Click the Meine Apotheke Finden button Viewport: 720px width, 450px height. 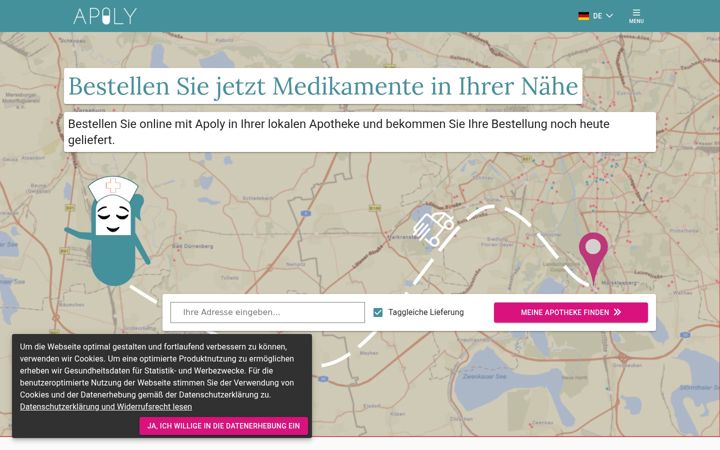(x=571, y=312)
